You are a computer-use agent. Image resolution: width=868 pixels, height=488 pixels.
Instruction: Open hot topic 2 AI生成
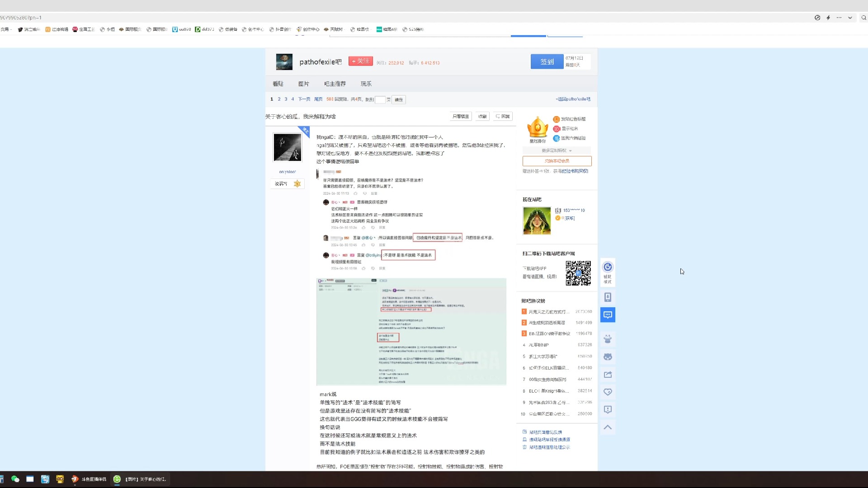click(x=547, y=323)
